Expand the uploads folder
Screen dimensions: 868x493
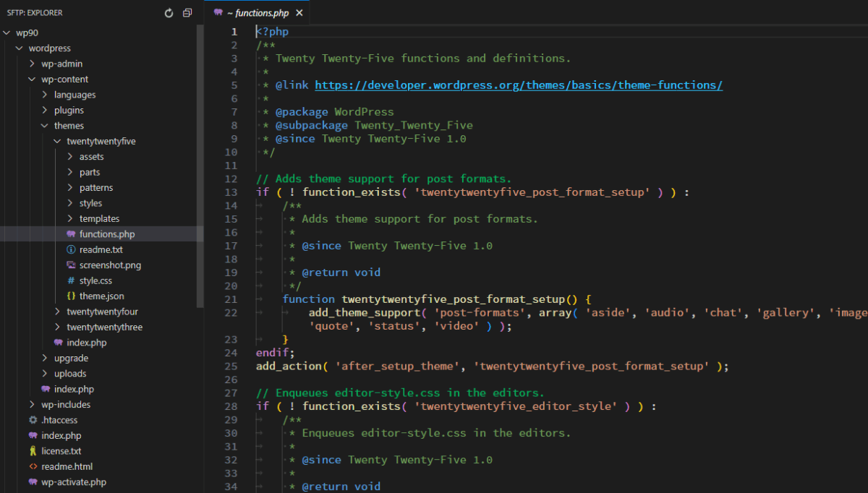(46, 374)
